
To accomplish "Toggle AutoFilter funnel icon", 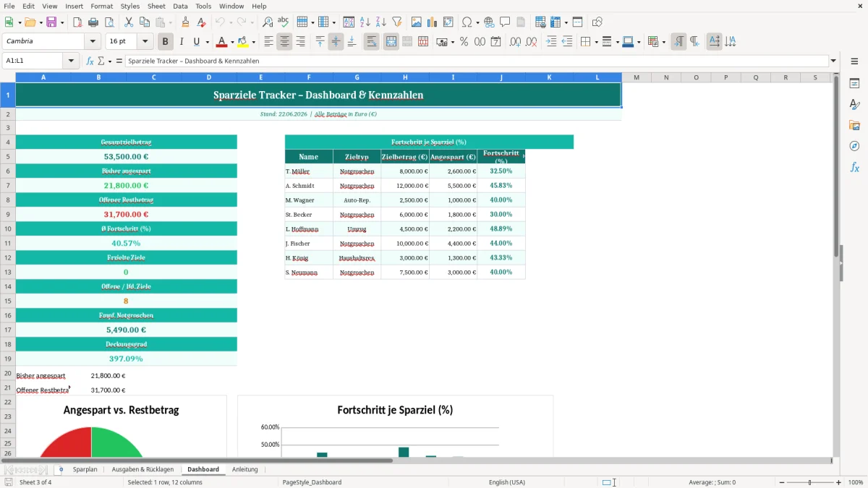I will 397,22.
